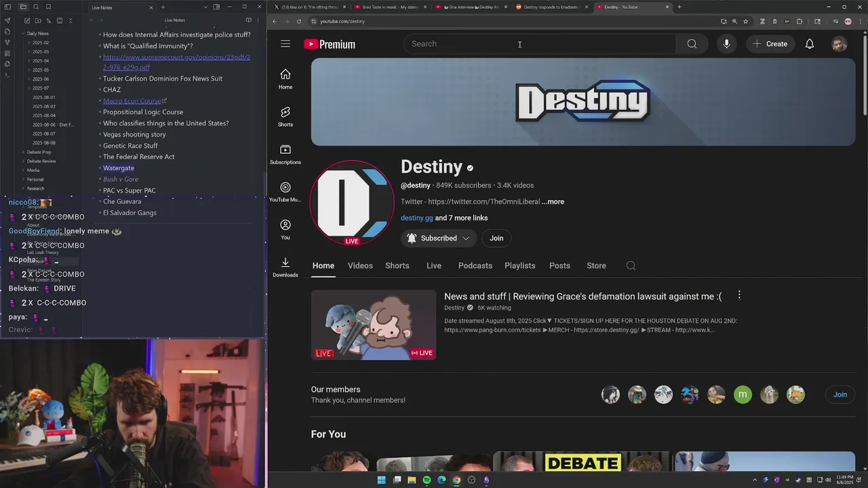Click the YouTube Premium logo
The image size is (868, 488).
click(x=330, y=44)
